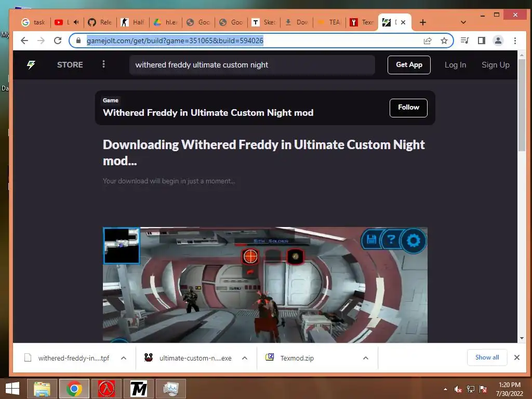Open the taskbar clock showing 1:20 PM
532x399 pixels.
coord(509,389)
